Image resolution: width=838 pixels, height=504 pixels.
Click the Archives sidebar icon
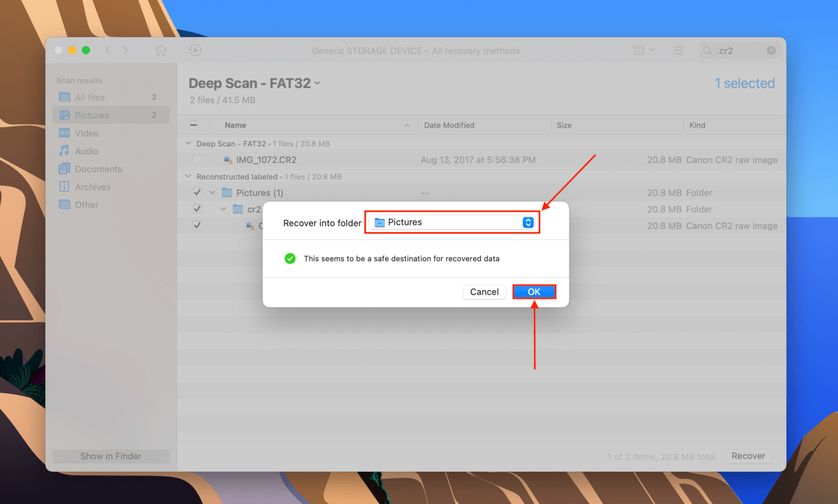64,187
